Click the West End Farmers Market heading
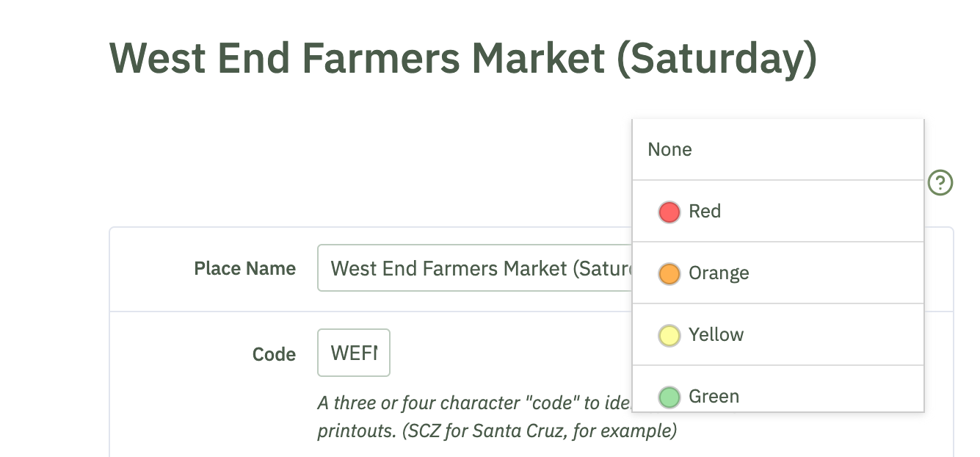 (462, 59)
